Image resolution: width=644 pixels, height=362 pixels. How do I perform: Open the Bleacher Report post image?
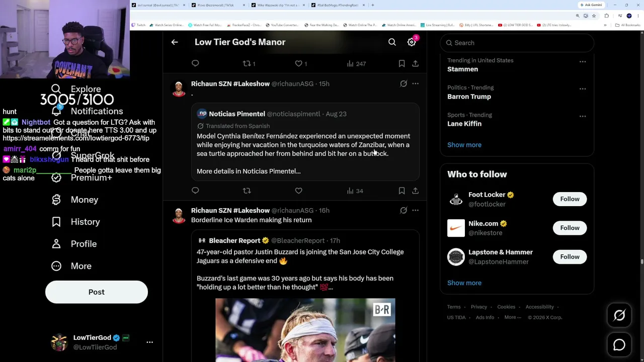(x=305, y=330)
